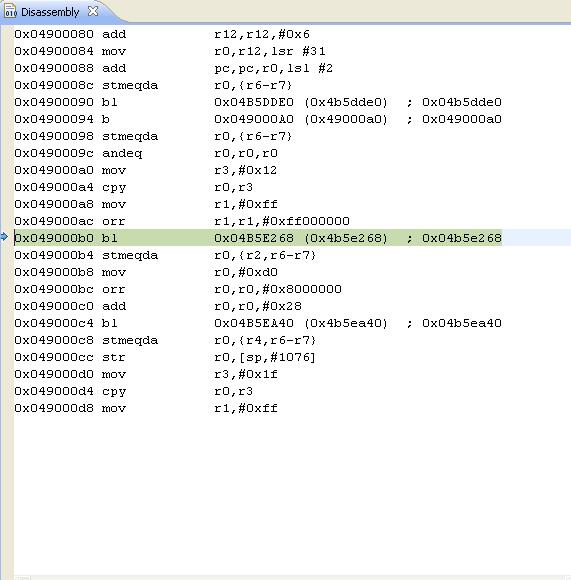Screen dimensions: 571x580
Task: Select the Disassembly tab label
Action: [50, 12]
